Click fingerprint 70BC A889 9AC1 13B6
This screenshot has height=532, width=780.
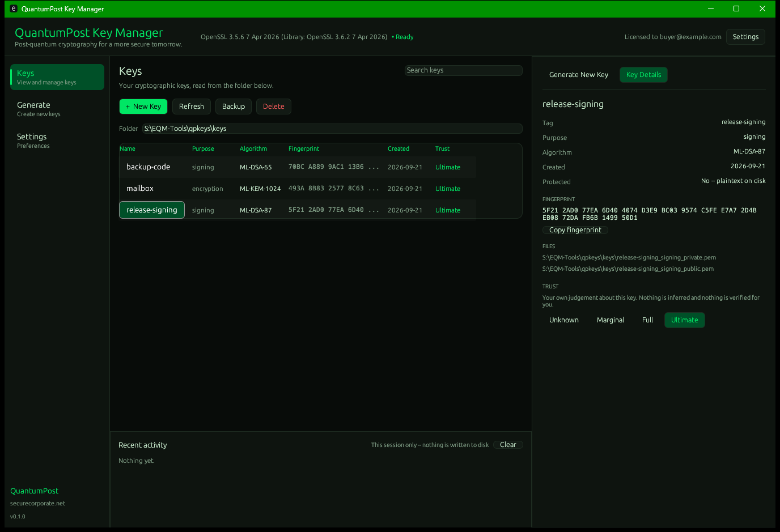click(334, 167)
